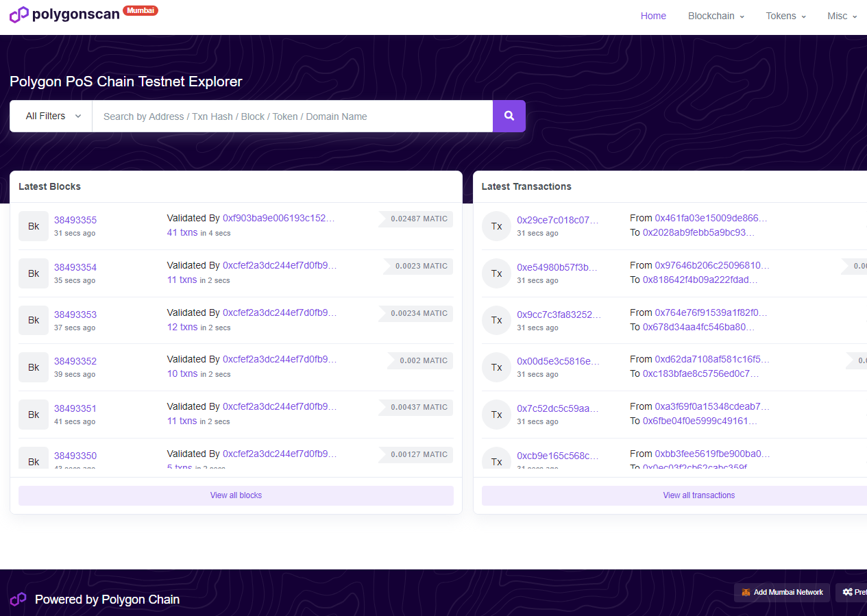Open block number 38493354 link
The image size is (867, 616).
tap(75, 267)
